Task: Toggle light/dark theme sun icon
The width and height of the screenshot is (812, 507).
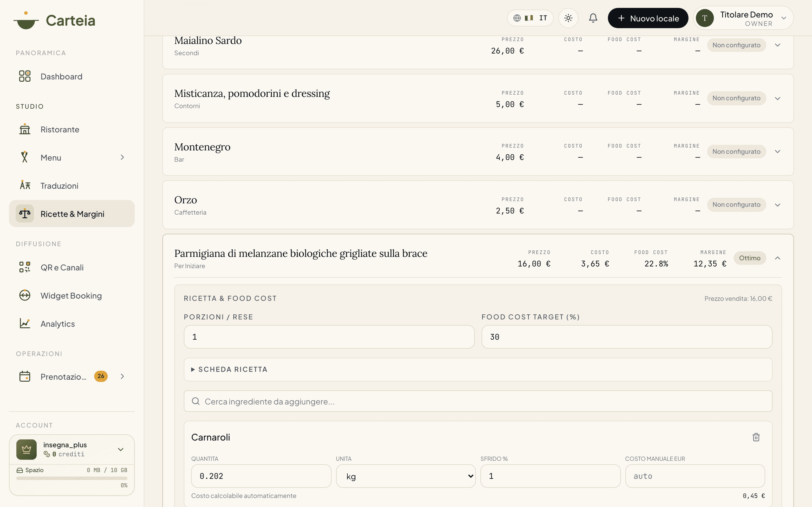Action: pos(568,18)
